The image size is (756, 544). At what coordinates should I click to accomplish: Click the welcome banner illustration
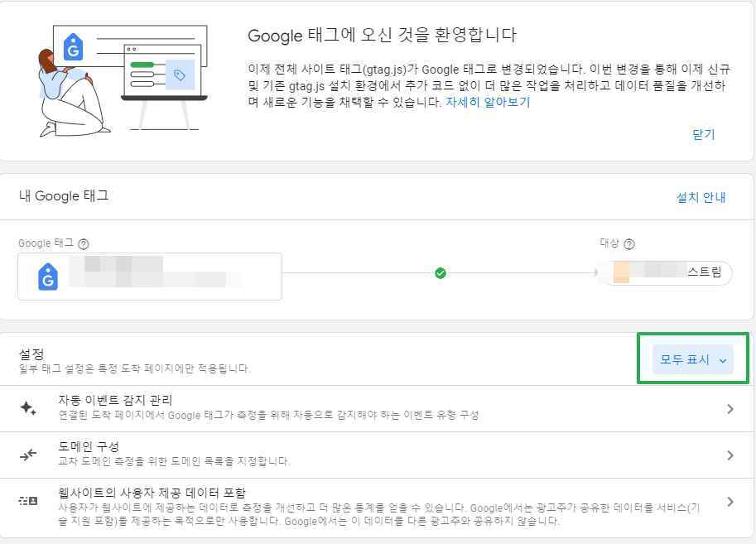pyautogui.click(x=123, y=81)
